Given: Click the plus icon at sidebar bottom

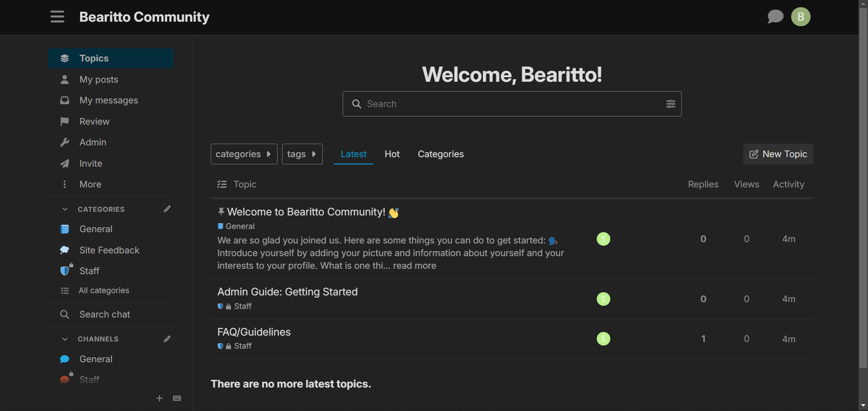Looking at the screenshot, I should [159, 398].
